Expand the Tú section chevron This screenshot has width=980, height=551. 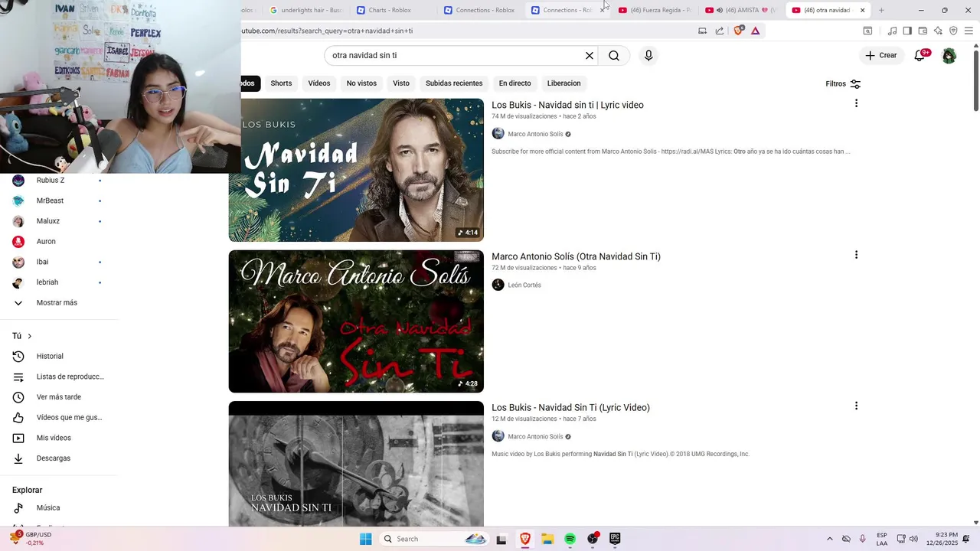[x=30, y=336]
